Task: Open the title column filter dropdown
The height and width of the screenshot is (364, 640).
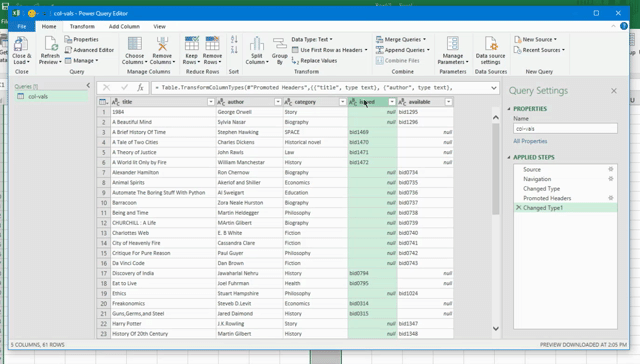Action: click(211, 102)
